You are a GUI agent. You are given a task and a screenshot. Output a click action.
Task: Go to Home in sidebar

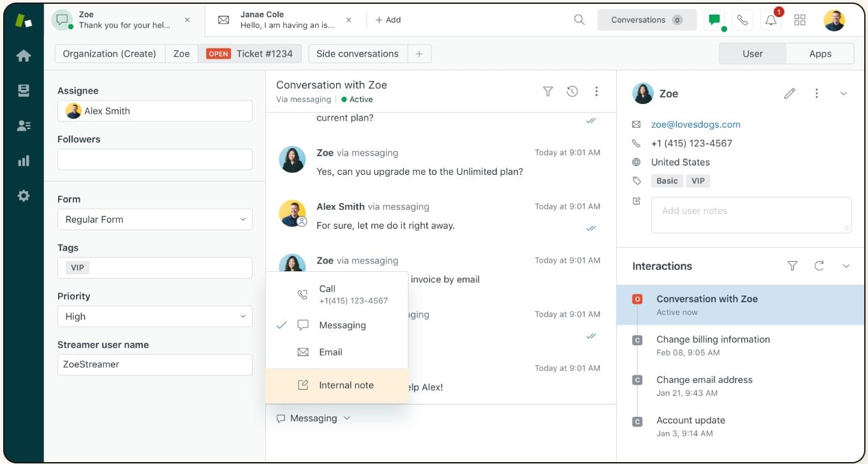[24, 56]
